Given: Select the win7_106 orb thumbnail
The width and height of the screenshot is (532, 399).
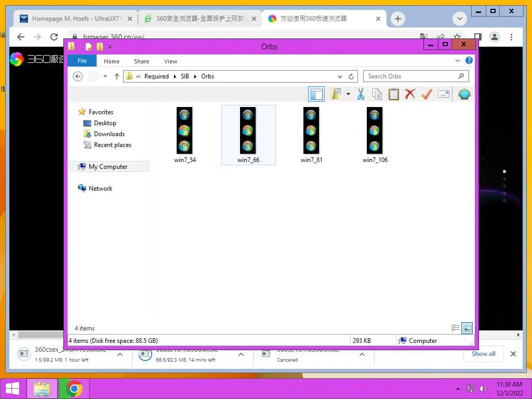Looking at the screenshot, I should click(x=375, y=135).
